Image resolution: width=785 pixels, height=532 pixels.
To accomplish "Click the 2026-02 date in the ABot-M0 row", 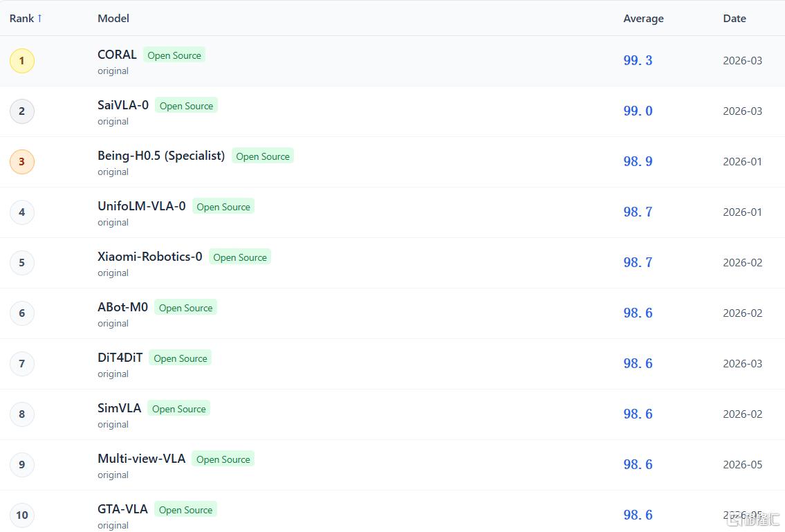I will 742,313.
